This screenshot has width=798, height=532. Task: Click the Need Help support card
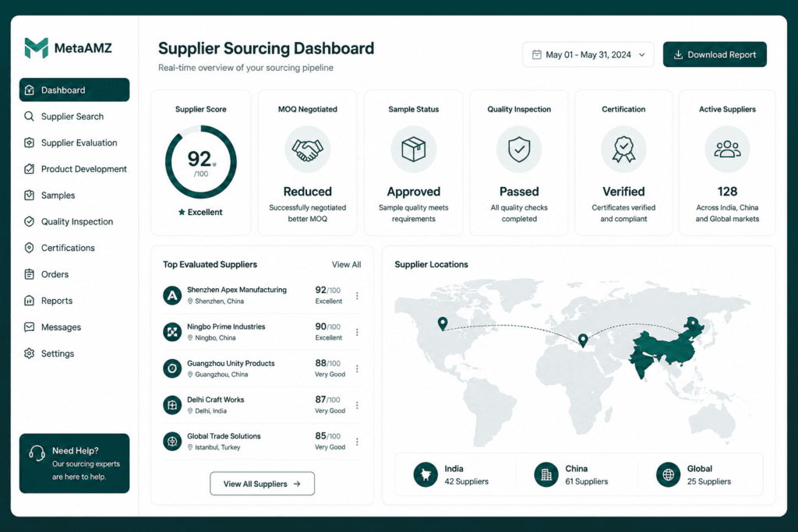(74, 463)
